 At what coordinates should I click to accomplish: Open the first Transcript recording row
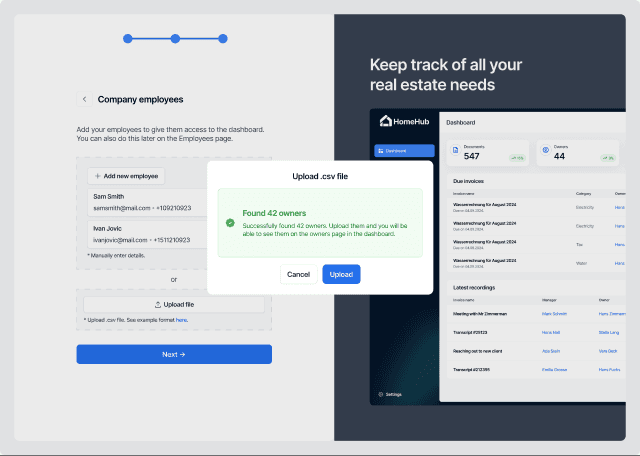470,333
